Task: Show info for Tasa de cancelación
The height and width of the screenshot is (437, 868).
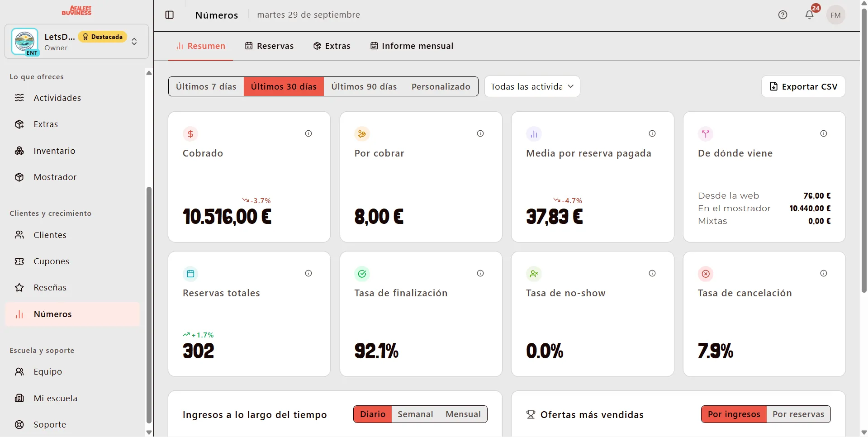Action: coord(824,273)
